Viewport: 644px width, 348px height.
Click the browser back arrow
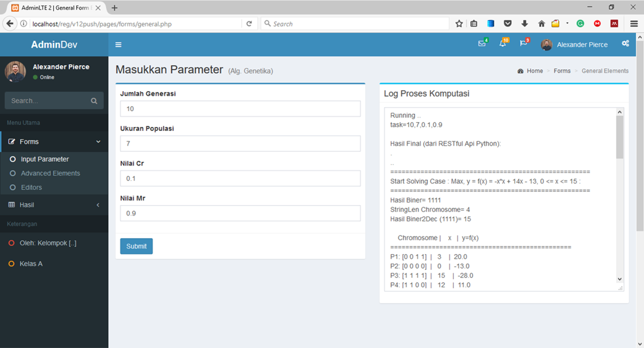point(10,24)
